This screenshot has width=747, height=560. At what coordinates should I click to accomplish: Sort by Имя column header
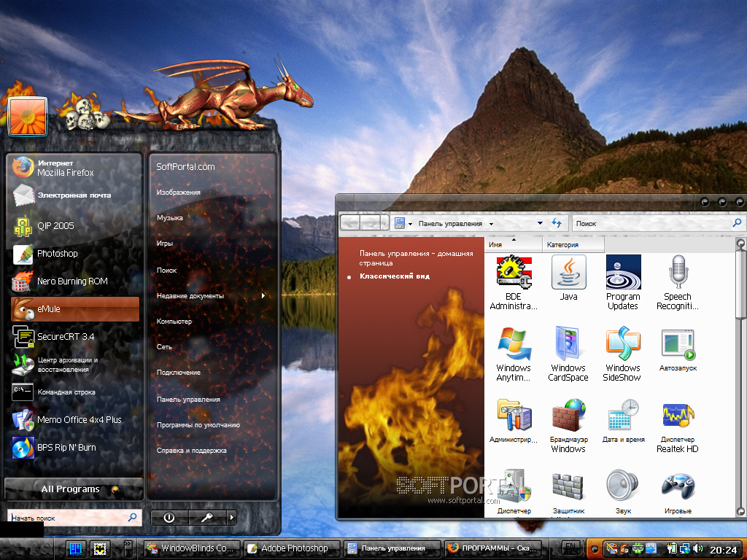(x=514, y=245)
